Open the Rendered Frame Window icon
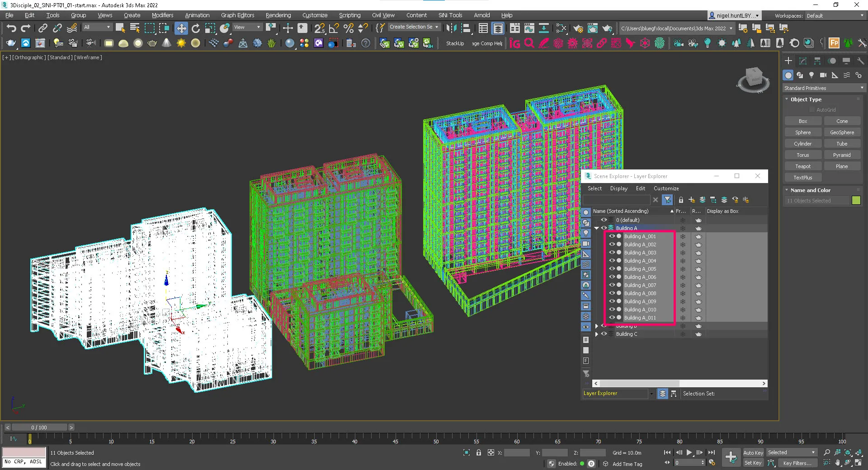The width and height of the screenshot is (868, 470). (x=593, y=28)
